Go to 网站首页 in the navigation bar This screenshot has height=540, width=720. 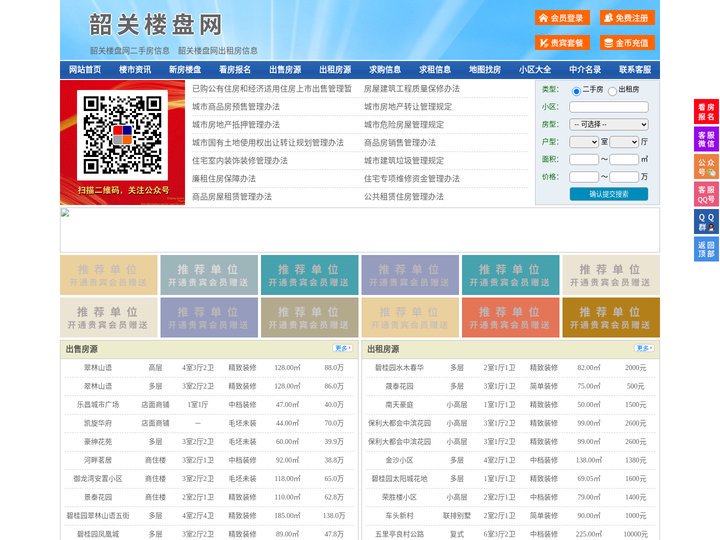pyautogui.click(x=85, y=70)
